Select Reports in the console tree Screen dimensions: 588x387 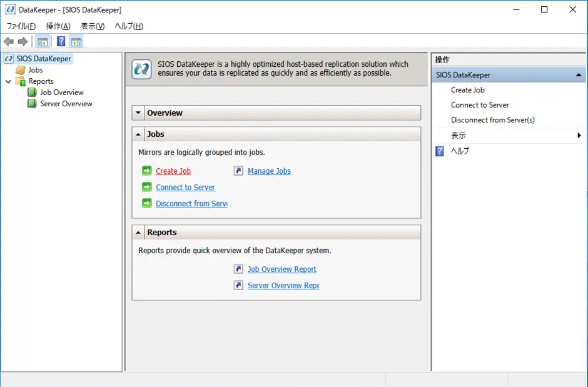click(x=41, y=81)
